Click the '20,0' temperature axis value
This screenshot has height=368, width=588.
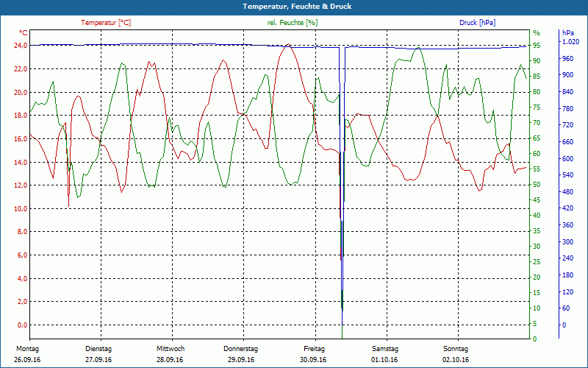coord(21,93)
